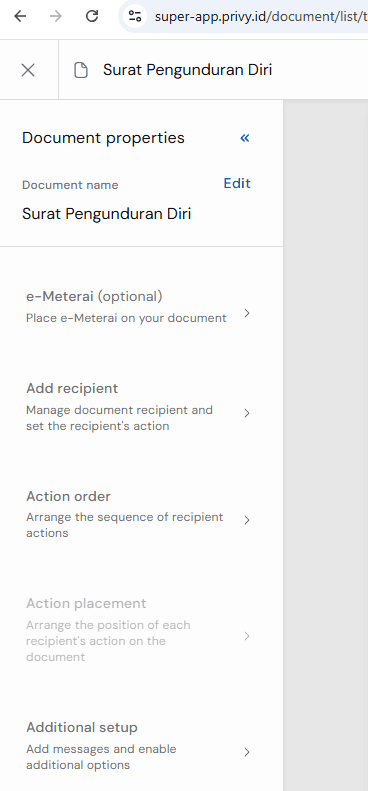Expand the Additional setup chevron
Screen dimensions: 368x791
click(x=247, y=752)
